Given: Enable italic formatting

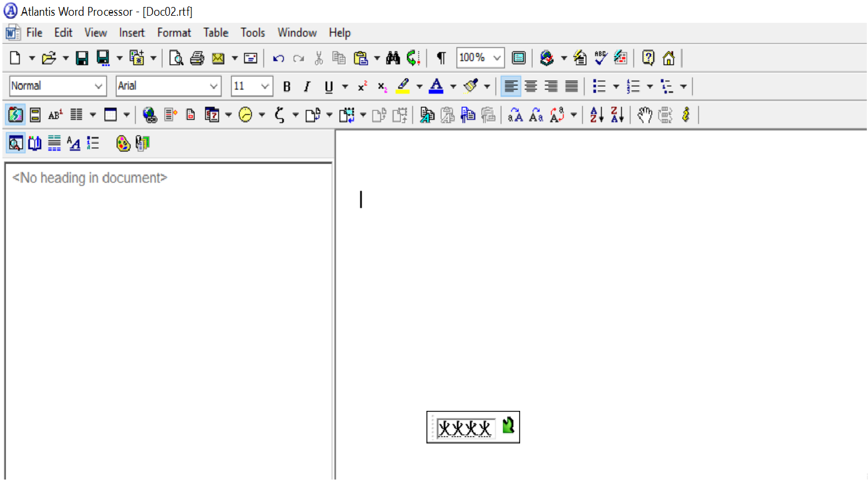Looking at the screenshot, I should (307, 86).
